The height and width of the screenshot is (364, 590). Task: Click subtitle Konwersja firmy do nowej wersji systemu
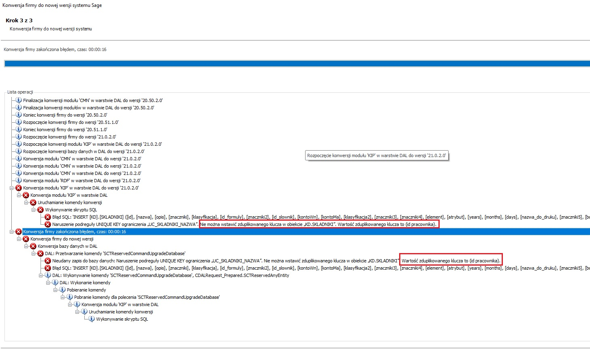pos(51,29)
